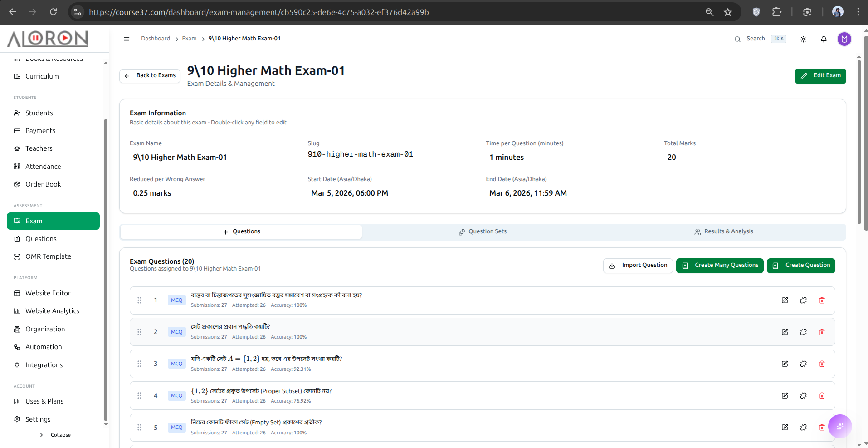Click the edit icon for question 4
Viewport: 868px width, 448px height.
785,395
